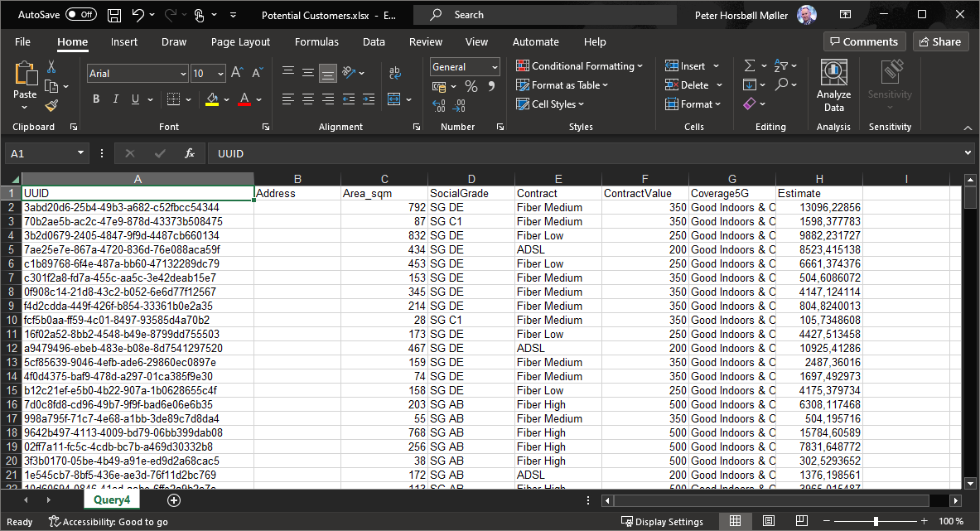Select the Query4 sheet tab

111,500
